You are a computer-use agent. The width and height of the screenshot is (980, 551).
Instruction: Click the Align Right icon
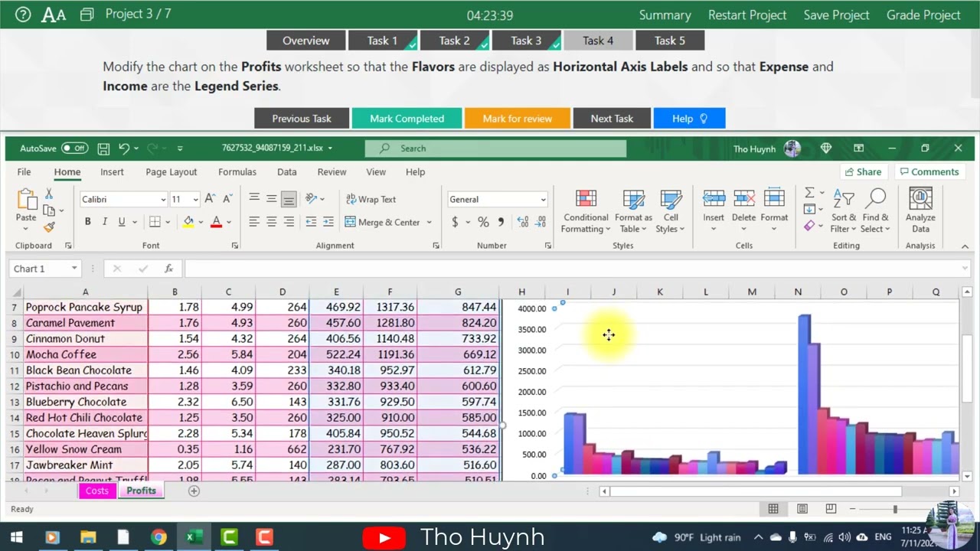click(289, 222)
